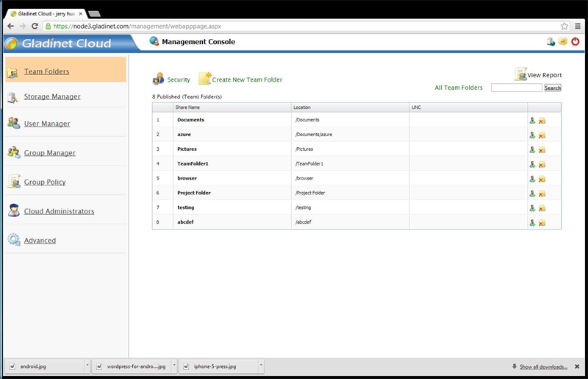Viewport: 588px width, 379px height.
Task: Open Group Policy settings
Action: pyautogui.click(x=45, y=183)
